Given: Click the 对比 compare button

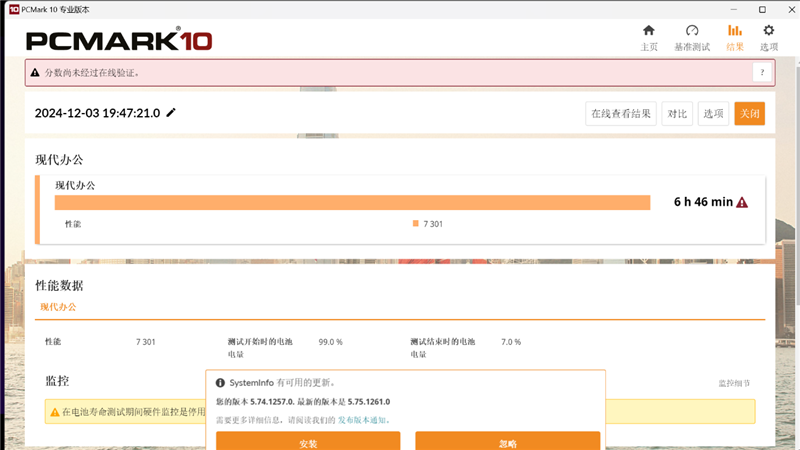Looking at the screenshot, I should click(677, 113).
